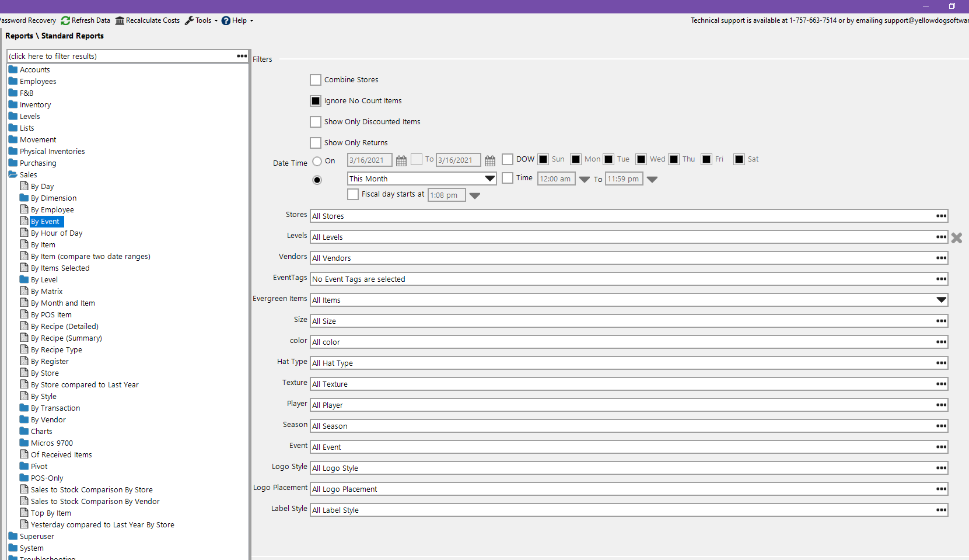This screenshot has height=560, width=969.
Task: Click the Refresh Data icon
Action: 65,20
